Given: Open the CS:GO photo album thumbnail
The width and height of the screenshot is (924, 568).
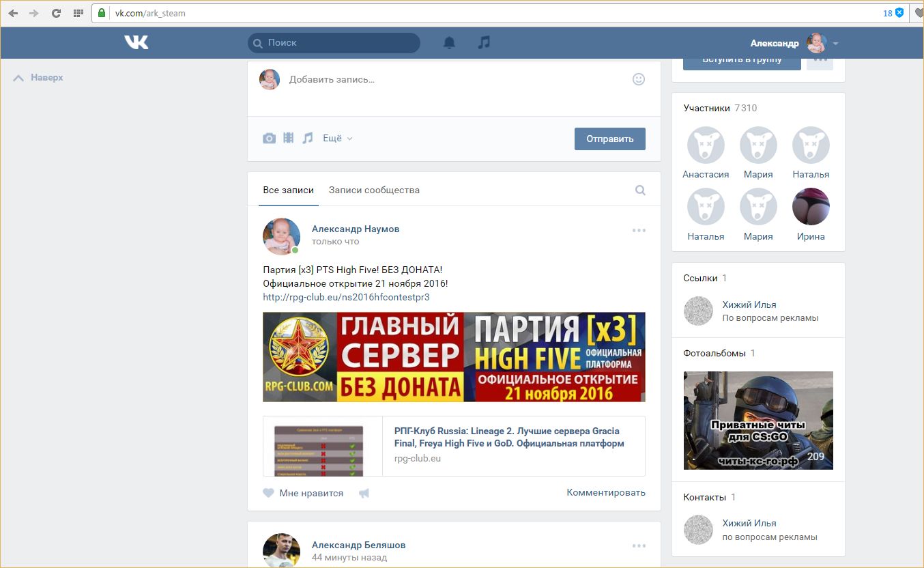Looking at the screenshot, I should [758, 420].
